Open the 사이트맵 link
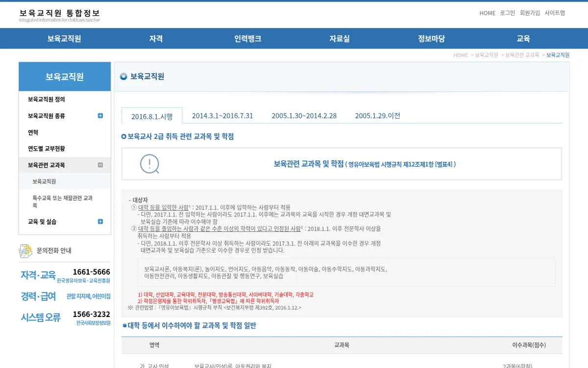 pyautogui.click(x=555, y=13)
